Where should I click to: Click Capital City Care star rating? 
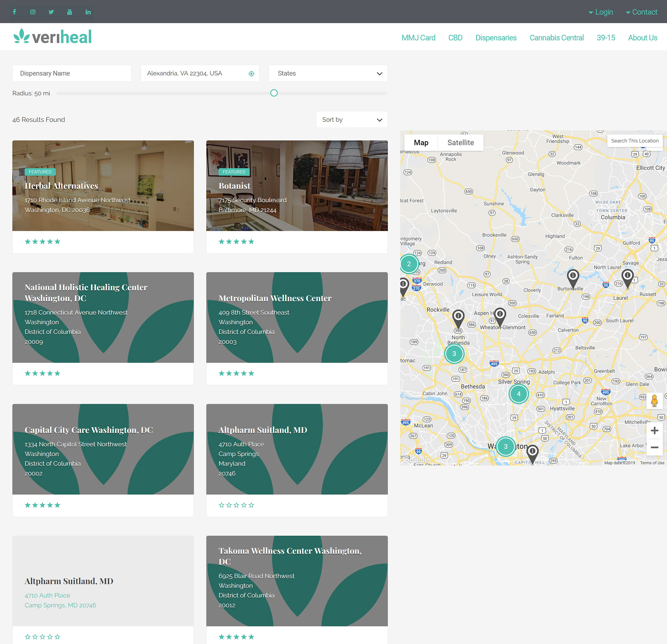[42, 505]
